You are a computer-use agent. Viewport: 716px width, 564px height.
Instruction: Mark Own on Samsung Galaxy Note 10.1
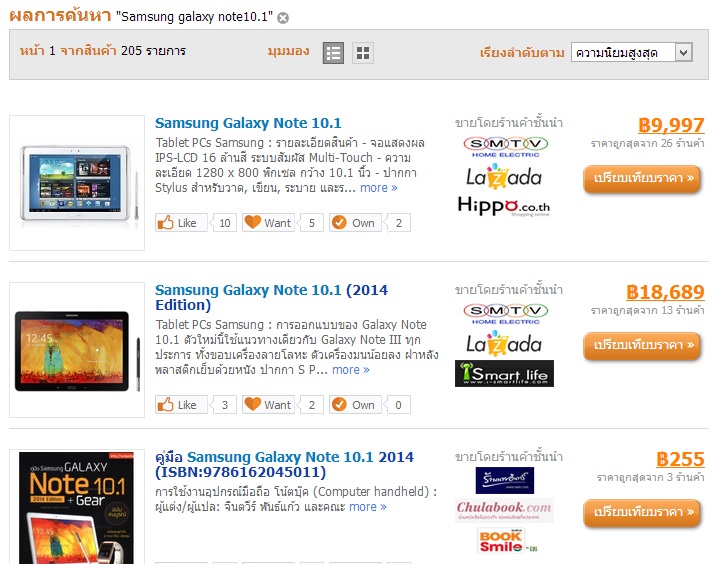(x=355, y=223)
